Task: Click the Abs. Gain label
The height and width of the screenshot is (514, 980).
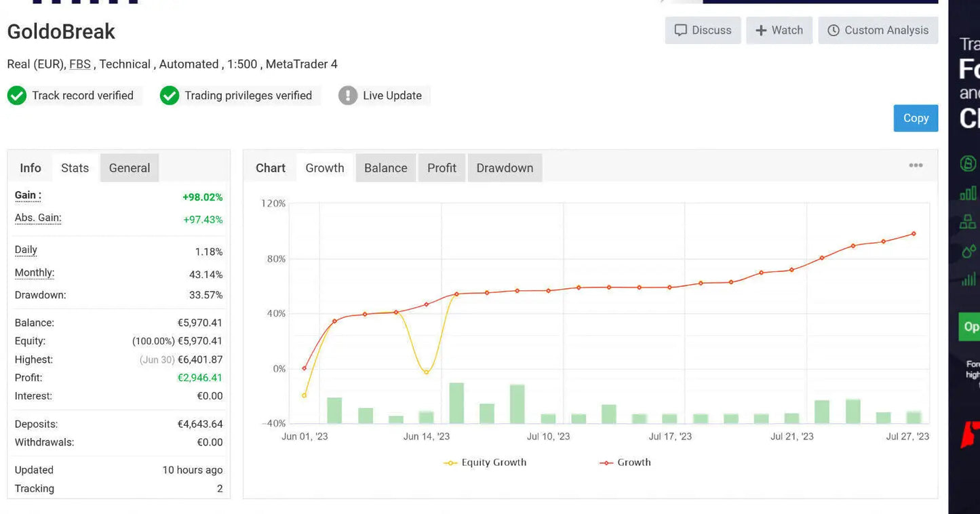Action: pyautogui.click(x=38, y=218)
